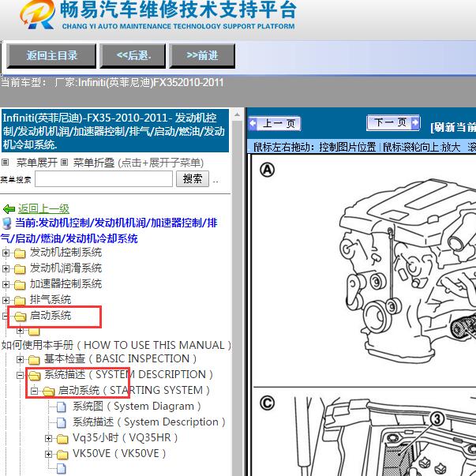Image resolution: width=476 pixels, height=476 pixels.
Task: Collapse the 系统描述 SYSTEM DESCRIPTION node
Action: click(x=20, y=376)
